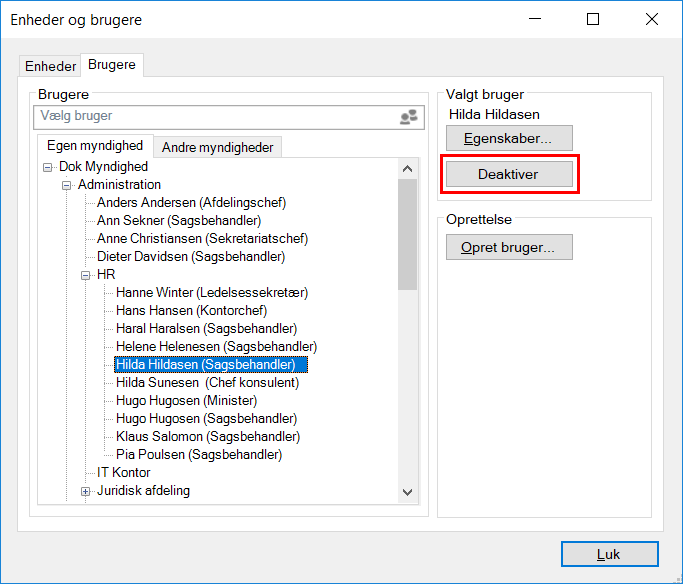The image size is (683, 584).
Task: Click the user picker icon in search field
Action: point(408,117)
